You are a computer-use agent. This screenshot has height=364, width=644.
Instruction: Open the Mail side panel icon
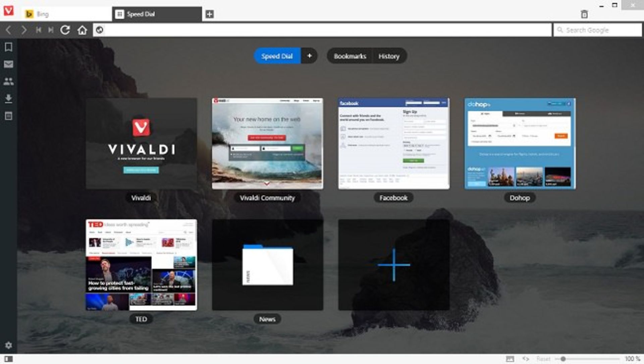click(8, 64)
